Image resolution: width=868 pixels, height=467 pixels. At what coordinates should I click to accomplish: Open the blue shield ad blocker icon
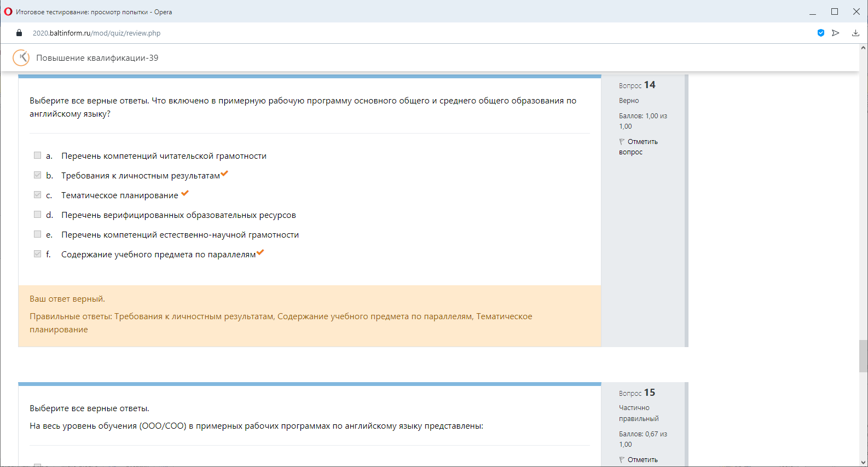(821, 33)
